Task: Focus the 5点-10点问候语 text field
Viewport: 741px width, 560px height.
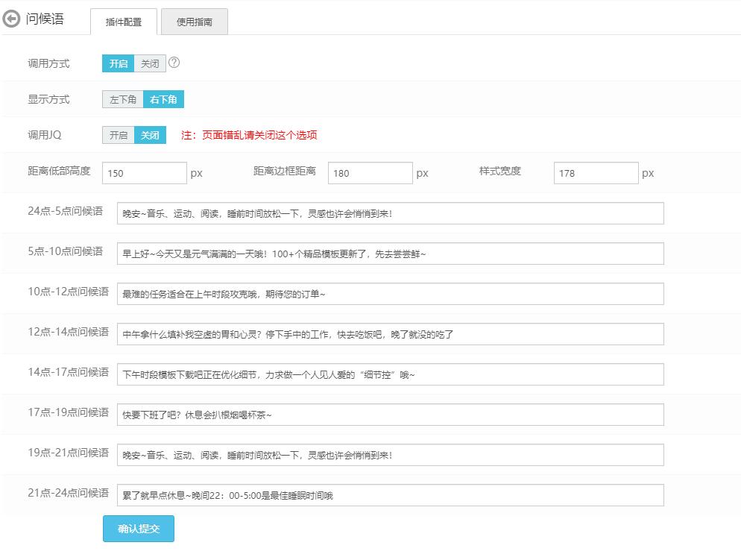Action: [390, 254]
